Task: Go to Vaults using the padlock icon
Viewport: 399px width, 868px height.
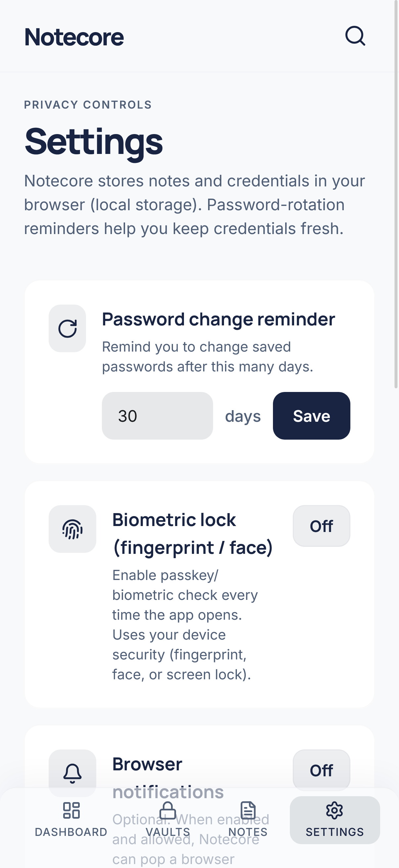Action: 168,810
